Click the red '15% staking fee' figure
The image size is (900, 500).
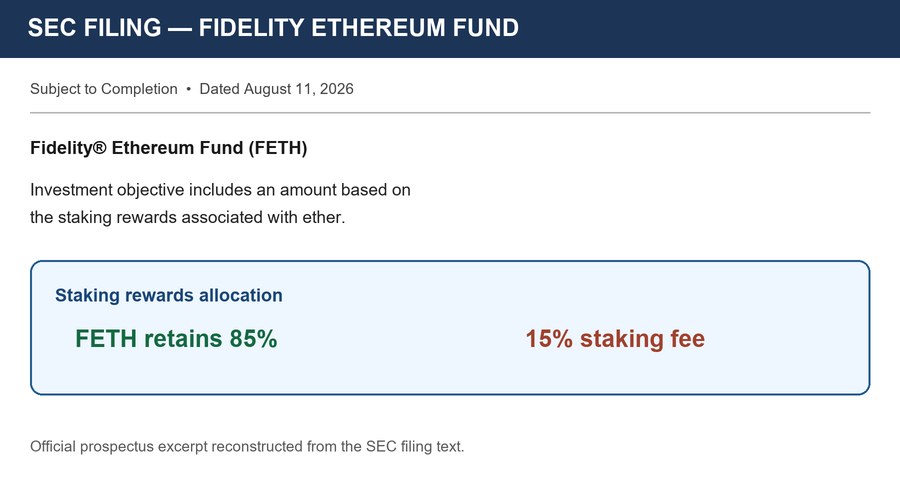[615, 339]
